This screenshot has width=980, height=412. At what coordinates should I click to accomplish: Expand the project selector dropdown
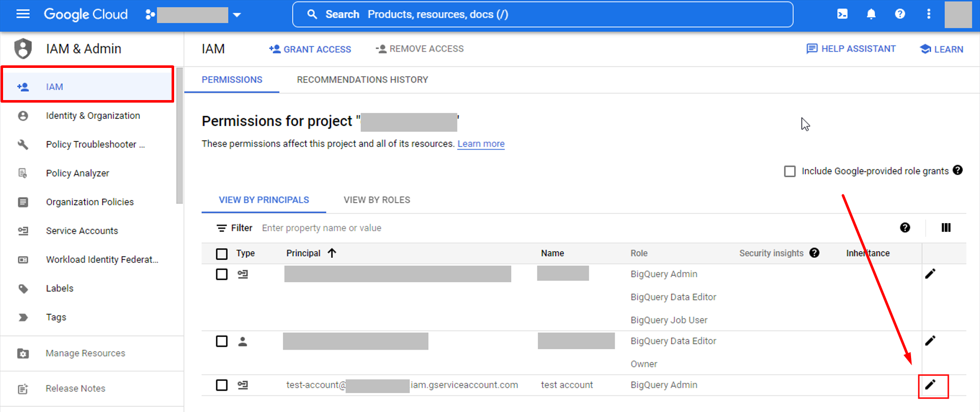pos(237,15)
